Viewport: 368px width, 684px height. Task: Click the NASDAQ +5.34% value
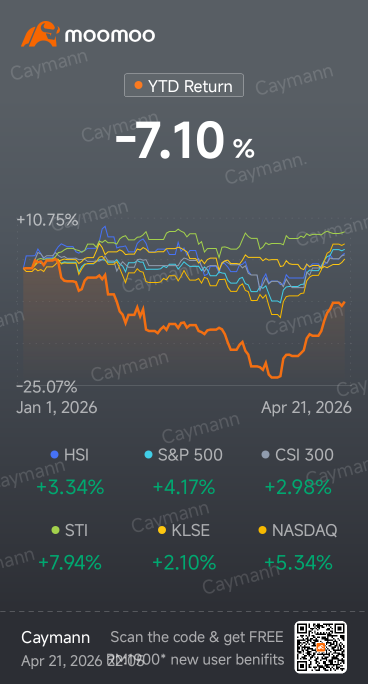tap(299, 563)
